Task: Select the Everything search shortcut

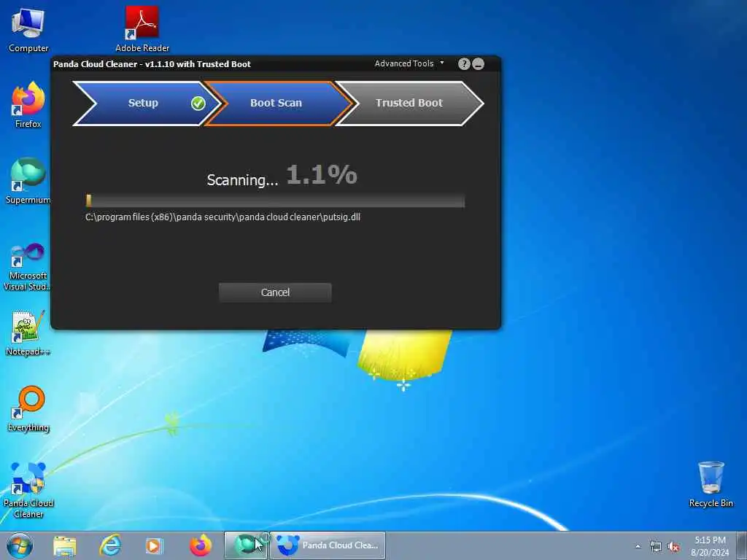Action: 28,408
